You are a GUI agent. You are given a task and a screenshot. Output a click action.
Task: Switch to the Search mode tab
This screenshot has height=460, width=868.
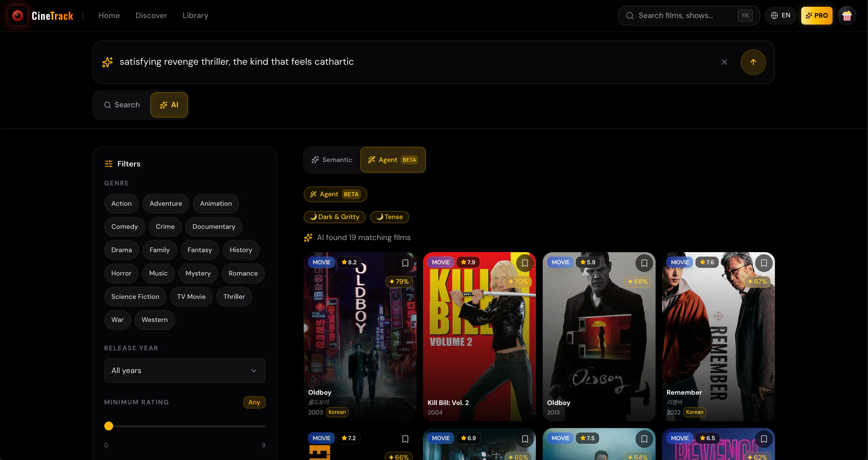tap(122, 105)
